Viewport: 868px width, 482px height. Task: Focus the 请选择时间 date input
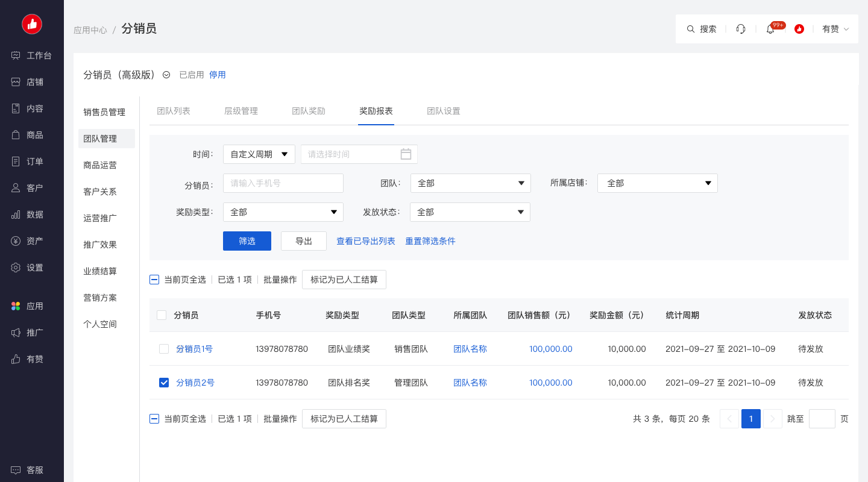(359, 154)
